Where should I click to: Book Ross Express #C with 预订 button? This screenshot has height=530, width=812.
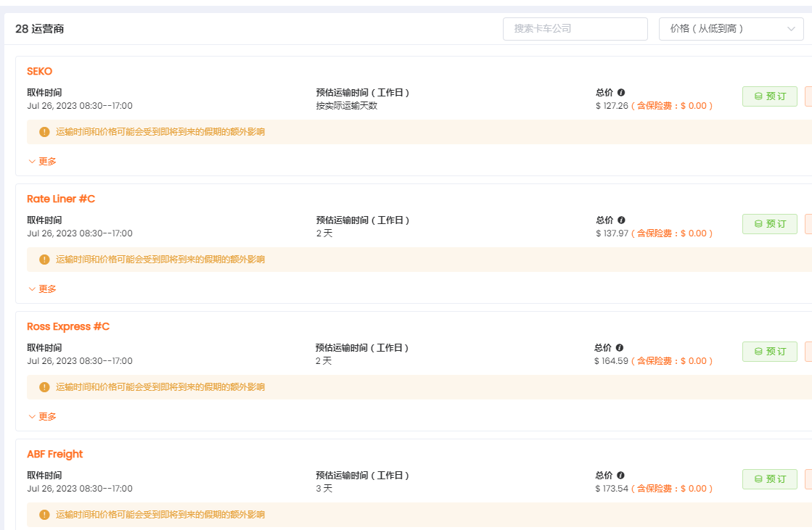tap(769, 352)
